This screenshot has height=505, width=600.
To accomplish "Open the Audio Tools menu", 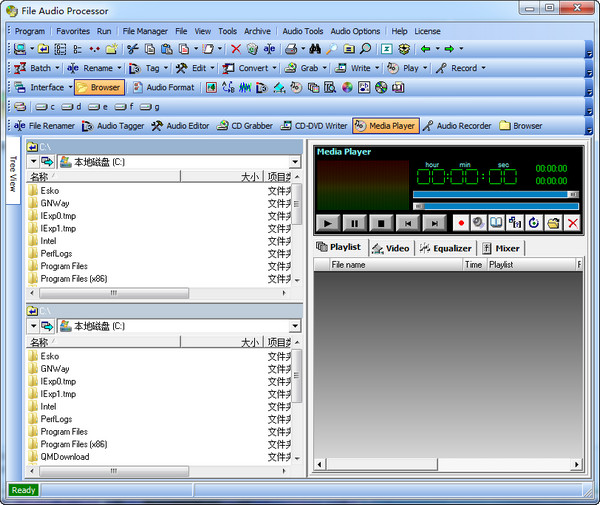I will [x=302, y=31].
